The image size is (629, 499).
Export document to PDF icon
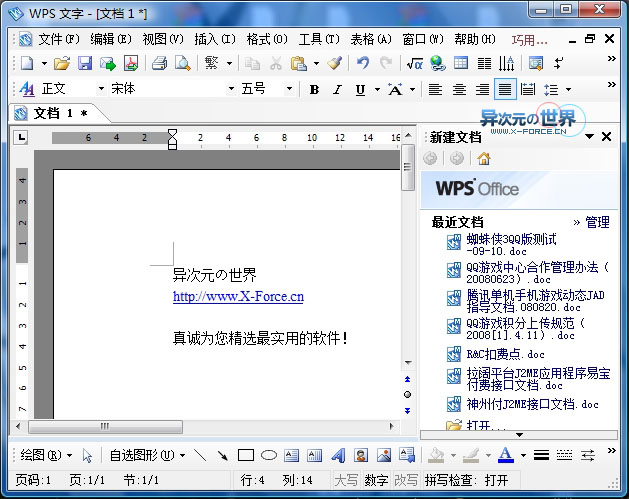click(131, 63)
